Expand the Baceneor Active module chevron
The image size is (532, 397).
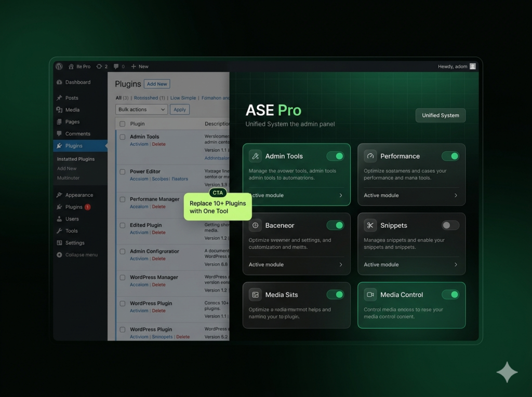pyautogui.click(x=341, y=265)
